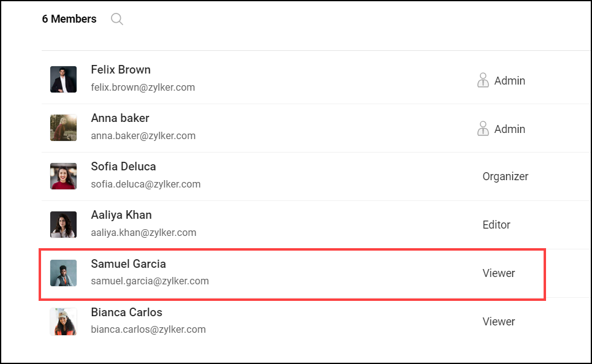The image size is (592, 364).
Task: Select the Samuel Garcia name text
Action: 128,264
